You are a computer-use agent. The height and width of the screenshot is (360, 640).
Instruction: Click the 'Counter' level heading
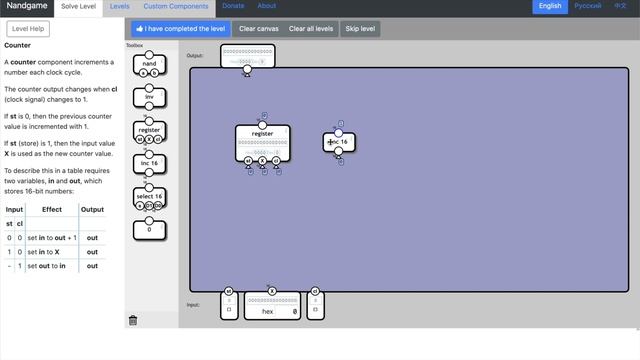pos(17,45)
